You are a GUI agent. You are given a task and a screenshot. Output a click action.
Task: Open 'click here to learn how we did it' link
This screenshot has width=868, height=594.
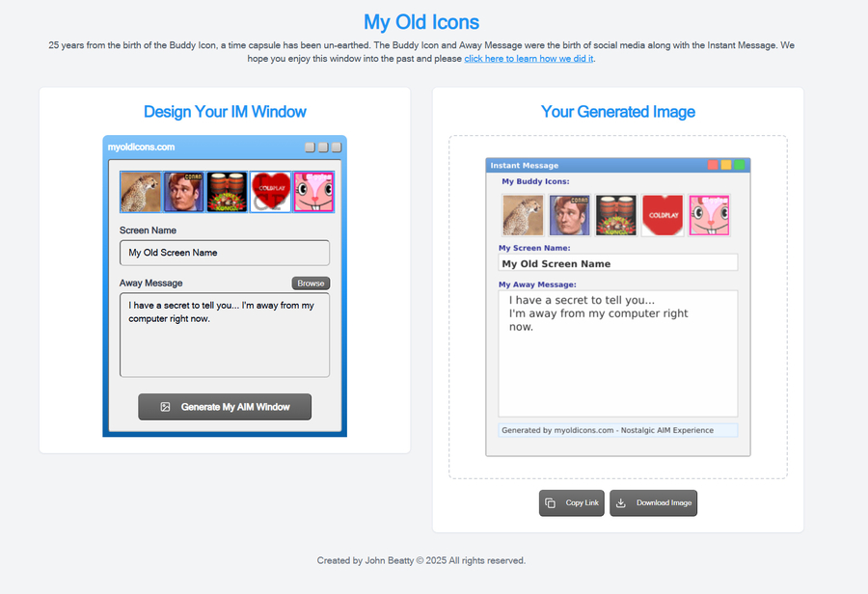tap(529, 59)
